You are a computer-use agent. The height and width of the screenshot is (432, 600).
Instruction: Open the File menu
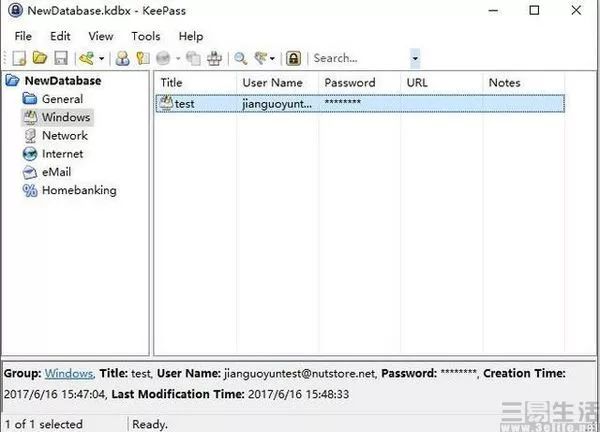coord(23,36)
